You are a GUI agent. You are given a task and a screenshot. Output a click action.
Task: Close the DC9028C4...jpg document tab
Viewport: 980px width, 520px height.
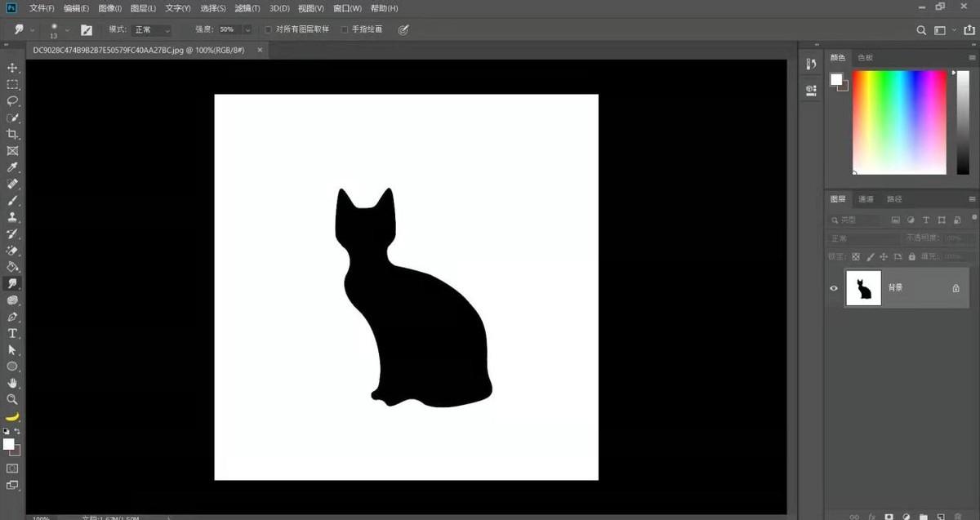point(261,50)
